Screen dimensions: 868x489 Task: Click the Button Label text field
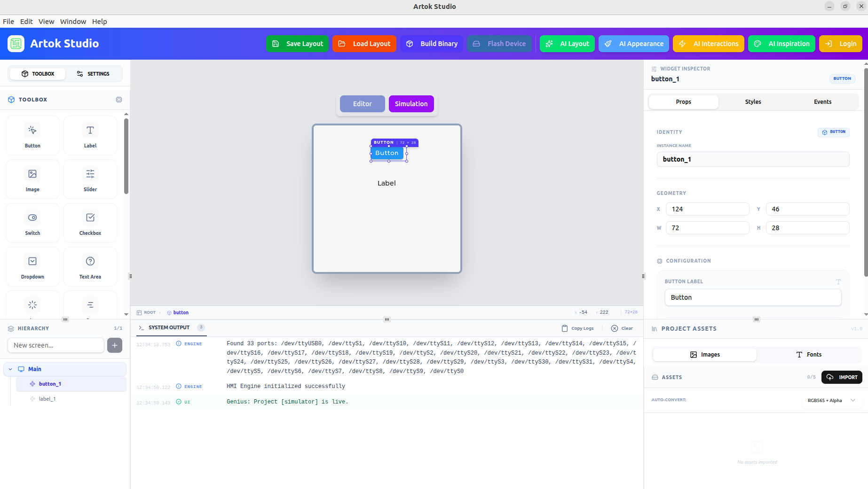[x=752, y=297]
